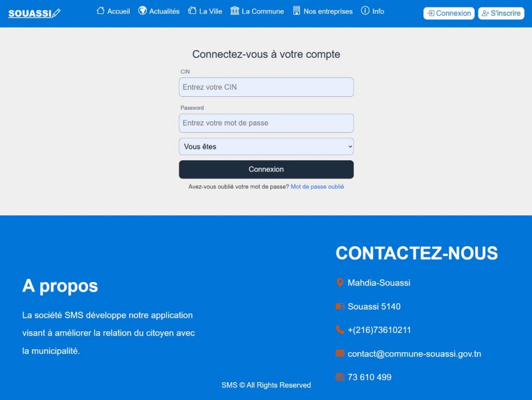The height and width of the screenshot is (400, 532).
Task: Click the Password field label
Action: coord(192,108)
